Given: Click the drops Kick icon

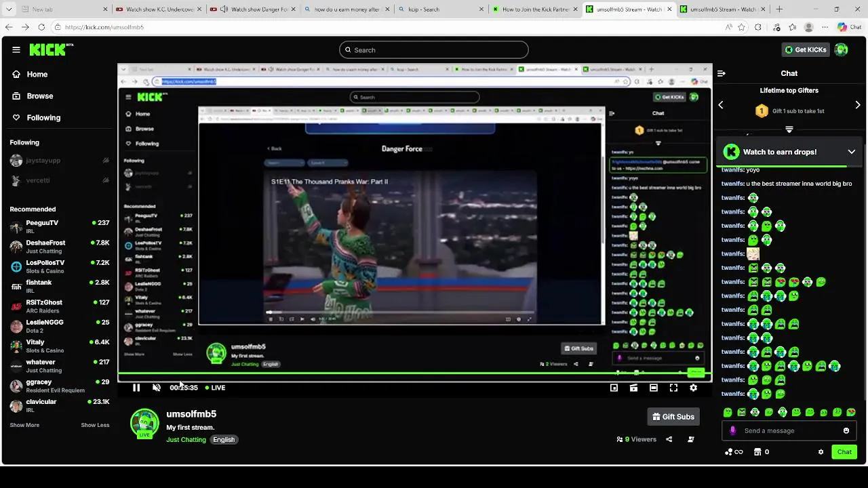Looking at the screenshot, I should 731,152.
